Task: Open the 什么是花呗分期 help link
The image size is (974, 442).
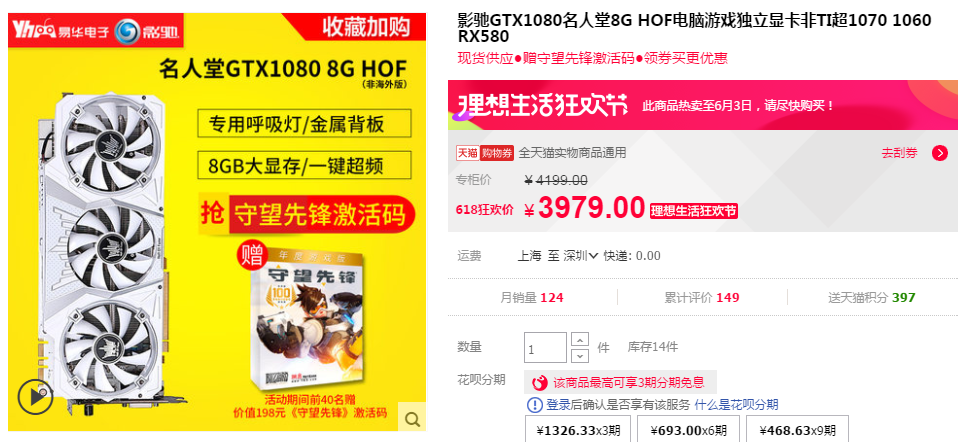Action: (736, 405)
